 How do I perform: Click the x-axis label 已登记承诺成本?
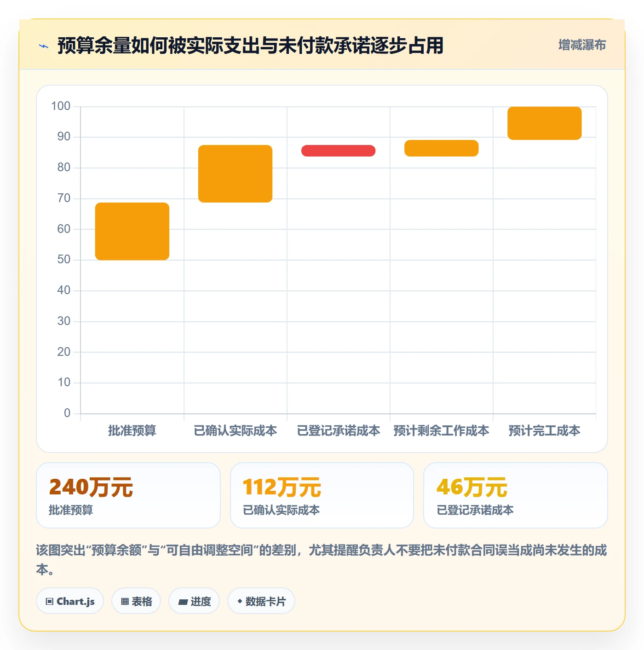tap(338, 430)
